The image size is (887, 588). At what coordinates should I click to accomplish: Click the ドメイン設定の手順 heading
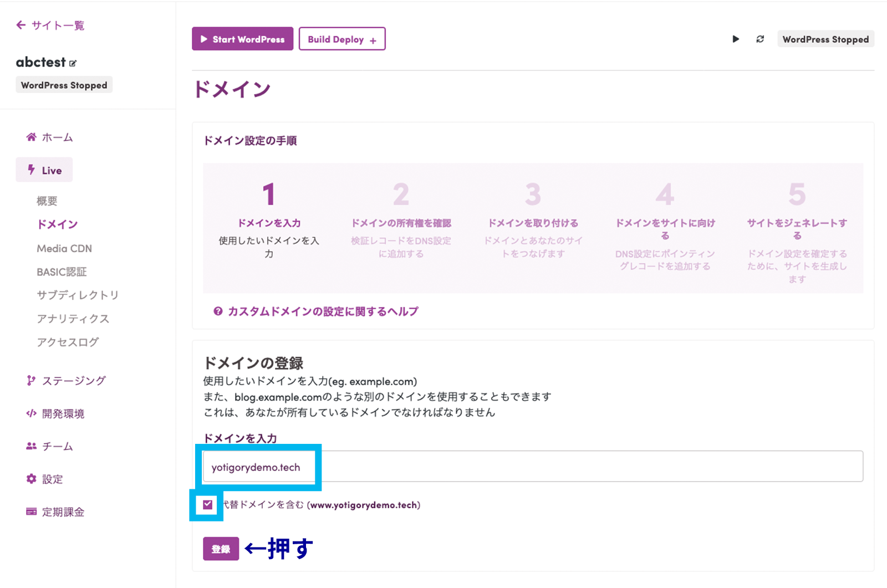pyautogui.click(x=250, y=141)
